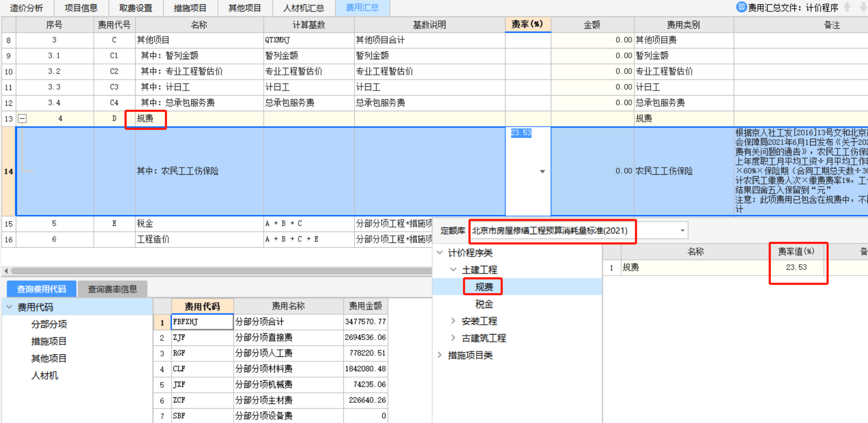Select the JXF code cell
Image resolution: width=868 pixels, height=423 pixels.
tap(203, 385)
